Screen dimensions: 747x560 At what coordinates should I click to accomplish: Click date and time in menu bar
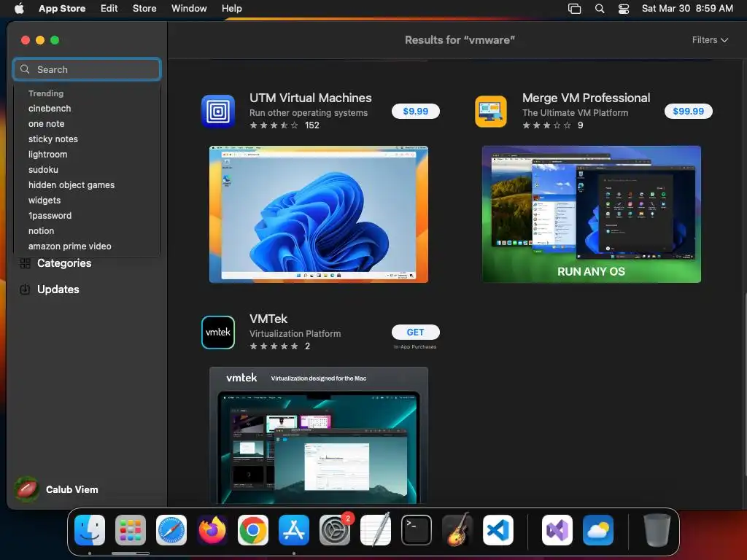click(x=687, y=9)
